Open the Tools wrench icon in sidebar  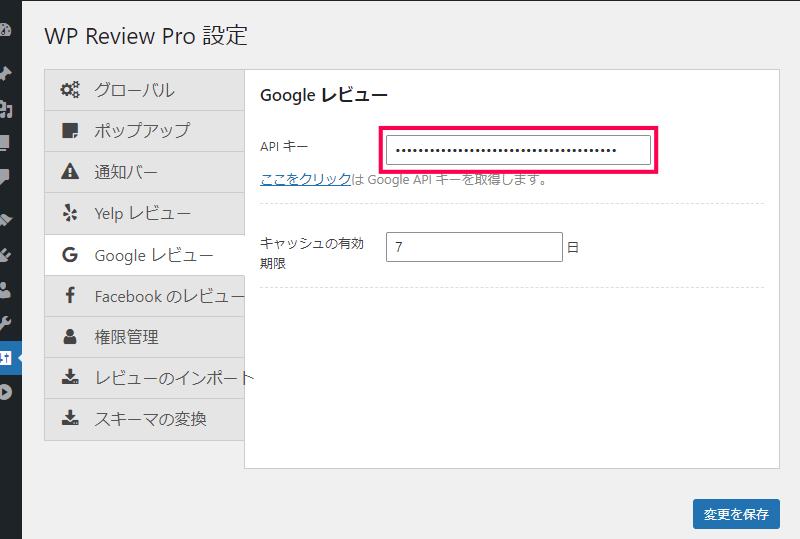pyautogui.click(x=5, y=324)
